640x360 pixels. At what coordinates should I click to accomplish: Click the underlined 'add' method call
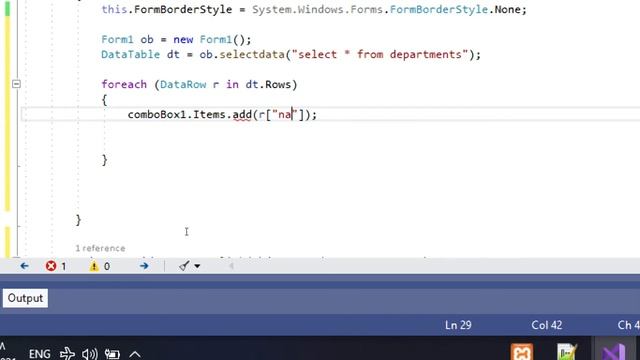[x=242, y=115]
